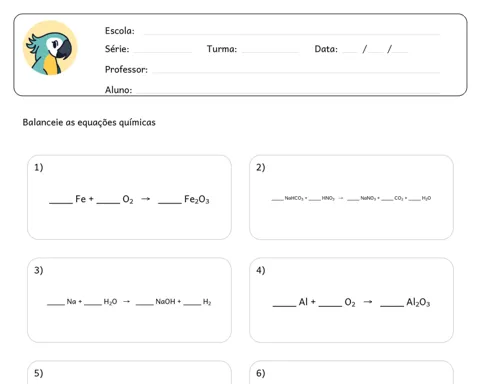The image size is (480, 384).
Task: Click the blank before Na in equation 3
Action: [x=56, y=304]
